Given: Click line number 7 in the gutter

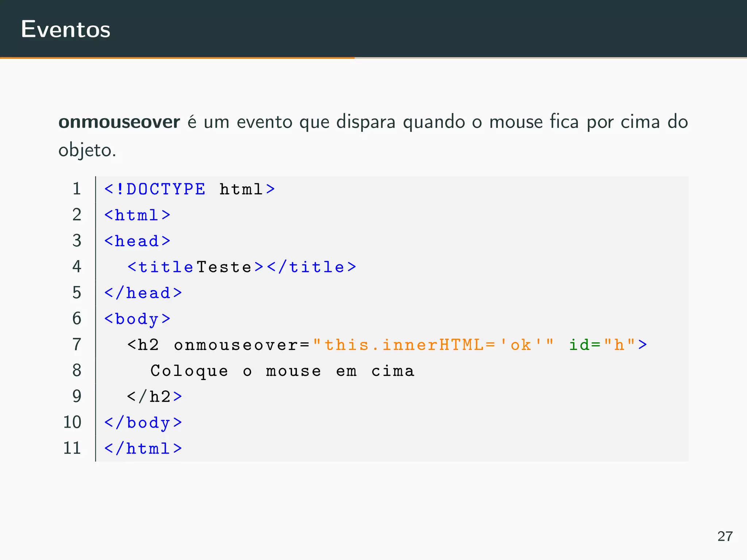Looking at the screenshot, I should tap(77, 344).
